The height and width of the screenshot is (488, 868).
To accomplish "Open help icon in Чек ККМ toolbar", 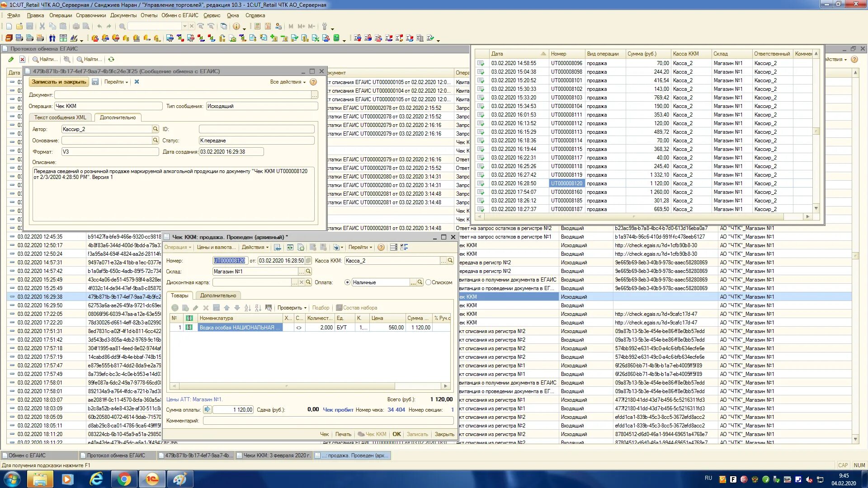I will 381,247.
